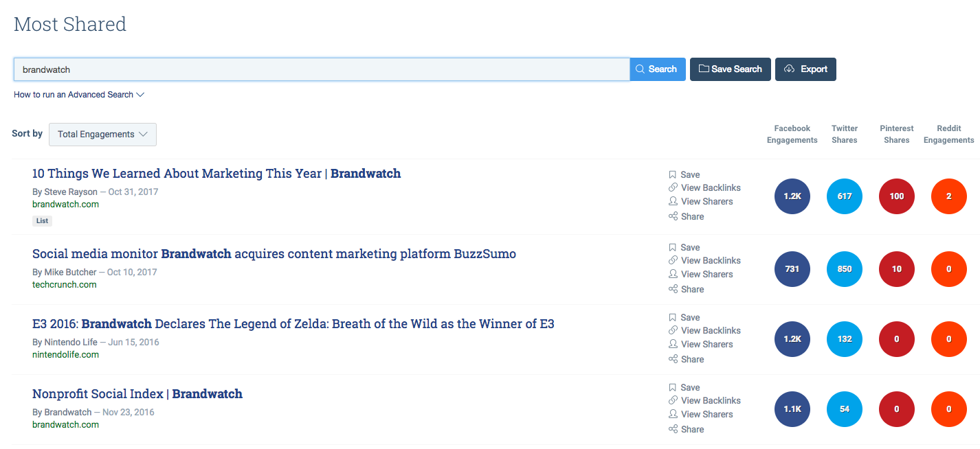Image resolution: width=980 pixels, height=449 pixels.
Task: Open the 10 Things We Learned article
Action: 216,173
